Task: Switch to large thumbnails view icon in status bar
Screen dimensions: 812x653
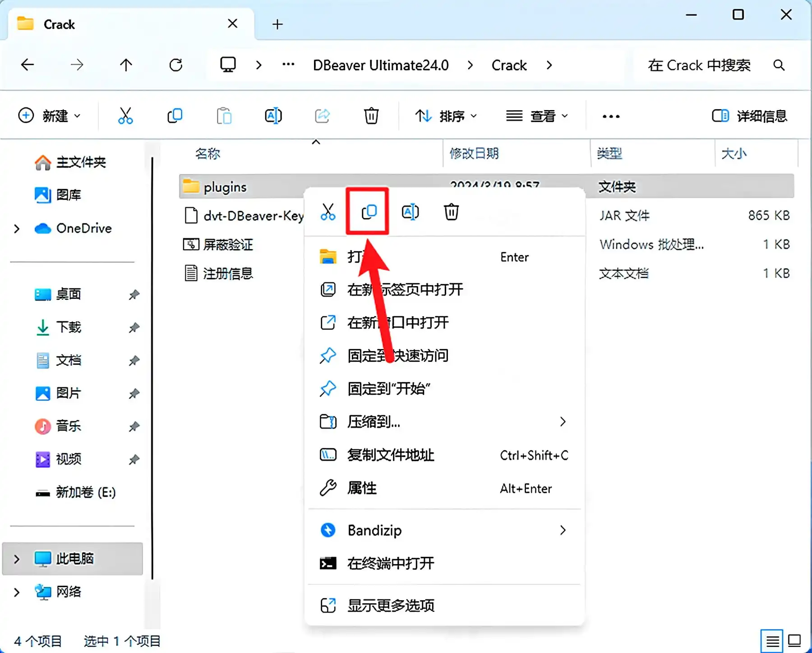Action: [794, 641]
